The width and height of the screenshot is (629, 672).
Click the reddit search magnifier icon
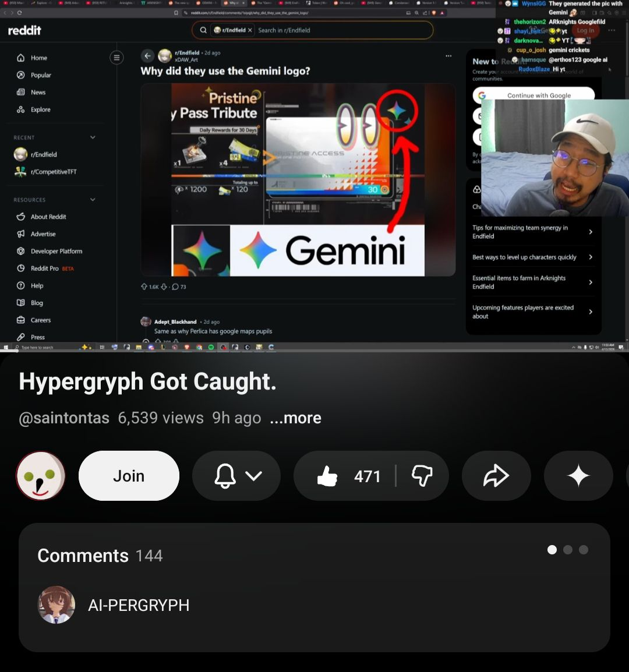click(203, 30)
